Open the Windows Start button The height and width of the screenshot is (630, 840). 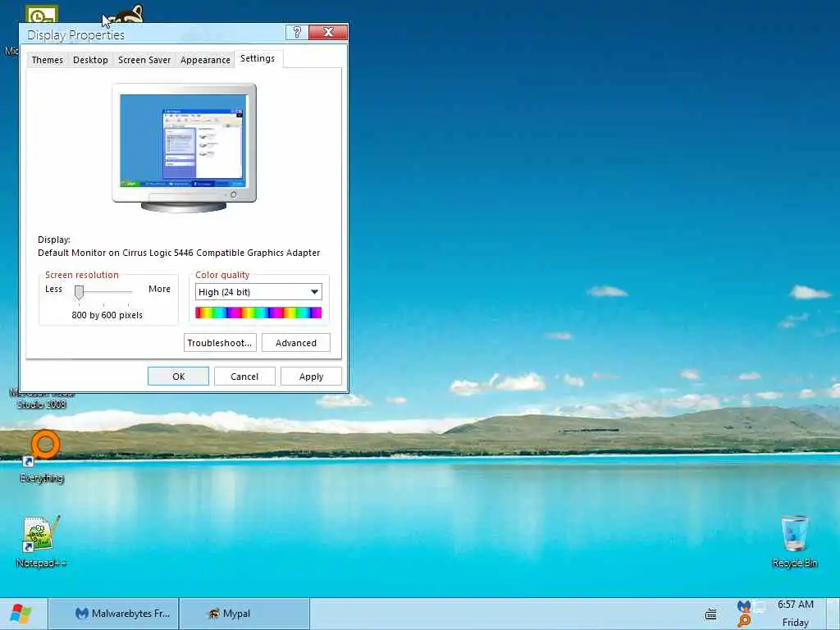tap(21, 614)
